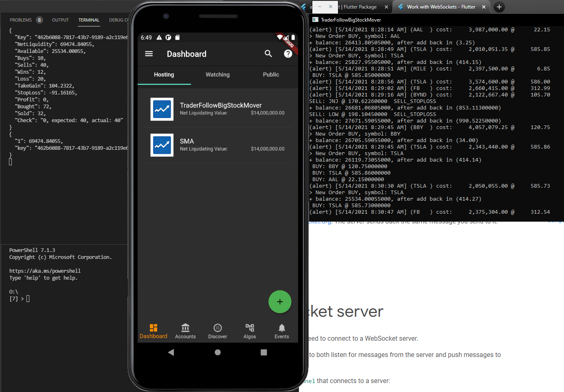The height and width of the screenshot is (392, 564).
Task: Open the PROBLEMS panel tab
Action: [x=21, y=20]
